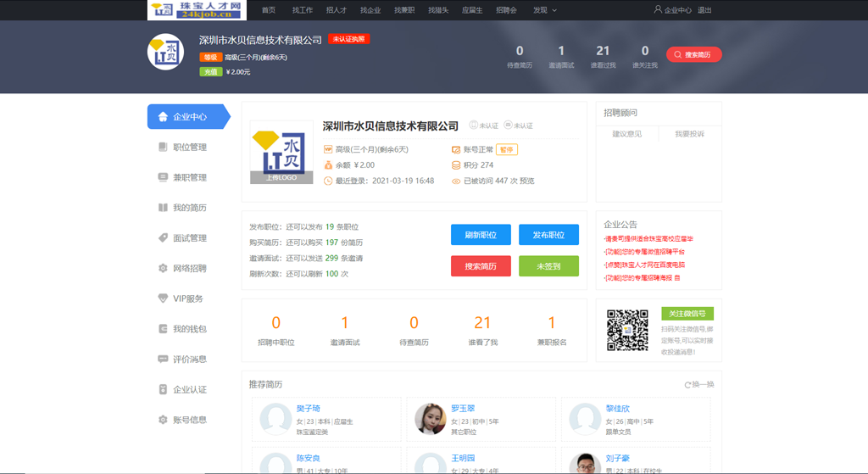The width and height of the screenshot is (868, 474).
Task: Open 找工作 in the top navigation
Action: (x=303, y=10)
